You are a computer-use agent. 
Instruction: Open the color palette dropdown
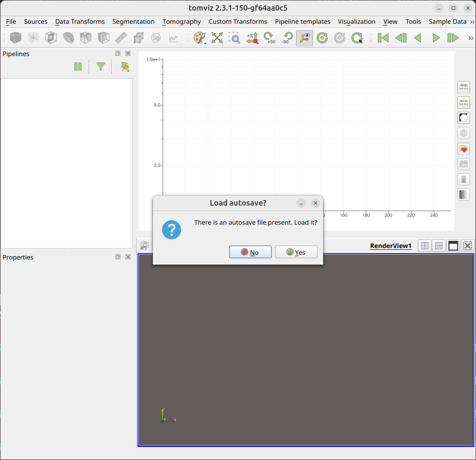(200, 38)
